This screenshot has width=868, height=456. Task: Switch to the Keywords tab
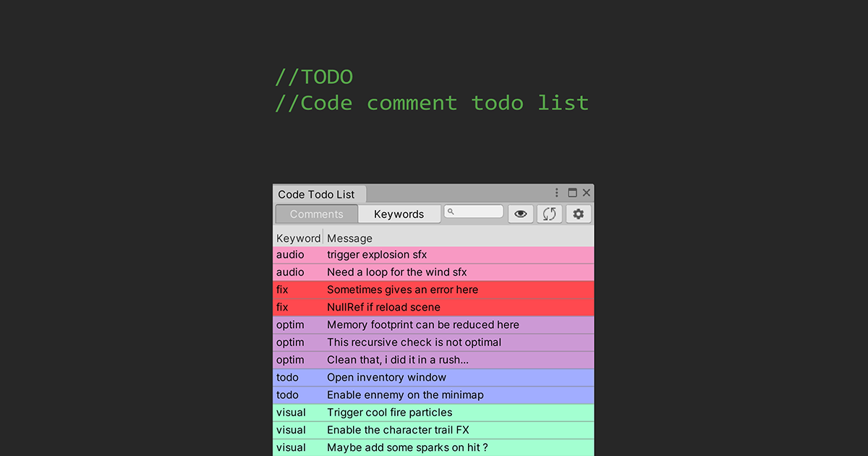click(x=399, y=214)
